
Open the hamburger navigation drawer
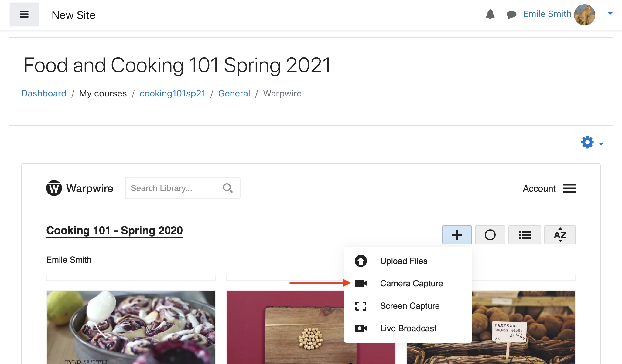pyautogui.click(x=24, y=15)
